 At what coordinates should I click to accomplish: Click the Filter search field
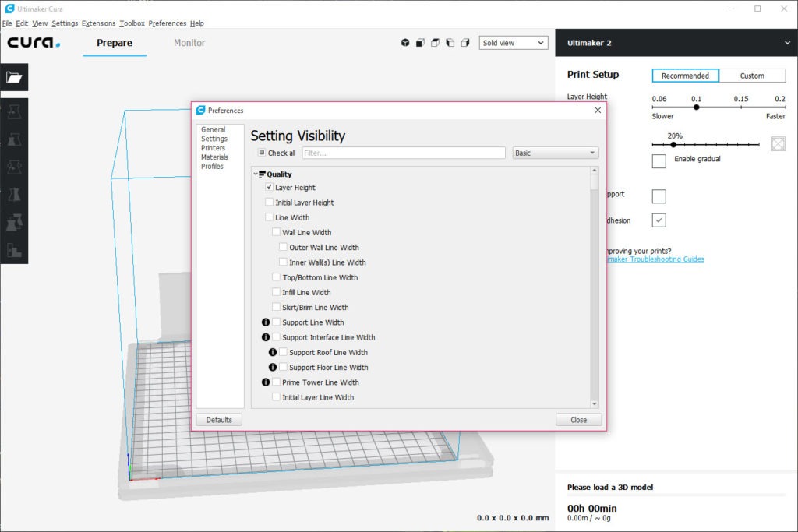pos(404,153)
